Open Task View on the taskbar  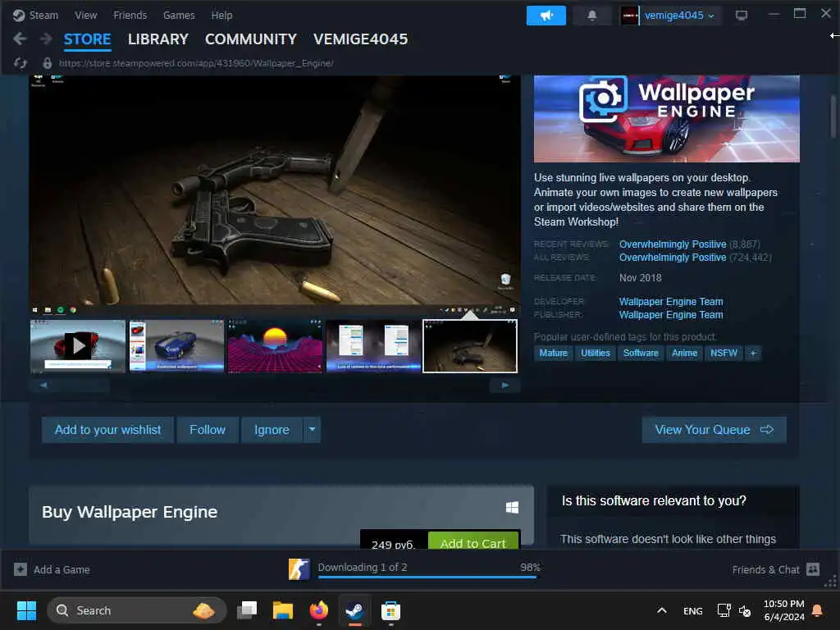(x=247, y=610)
